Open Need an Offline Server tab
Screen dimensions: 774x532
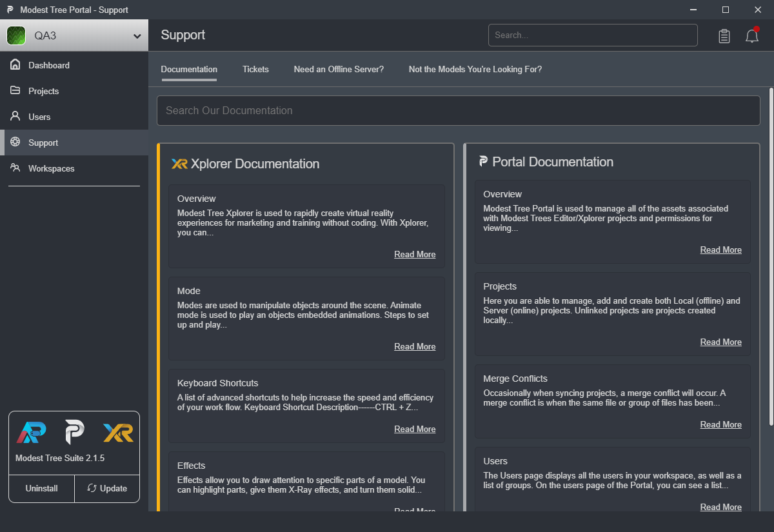pos(339,69)
